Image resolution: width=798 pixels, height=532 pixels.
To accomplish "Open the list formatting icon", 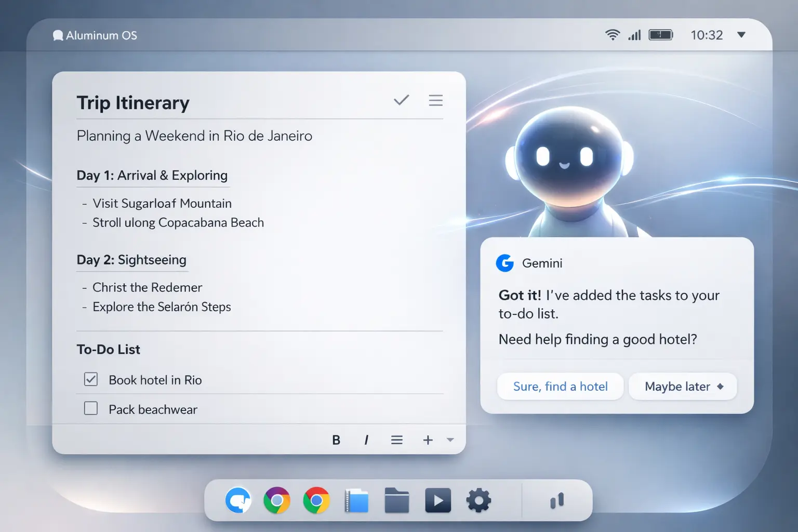I will (397, 440).
